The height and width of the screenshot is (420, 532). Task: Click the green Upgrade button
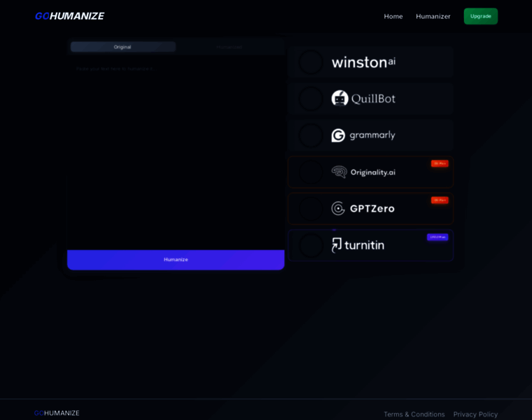(480, 16)
